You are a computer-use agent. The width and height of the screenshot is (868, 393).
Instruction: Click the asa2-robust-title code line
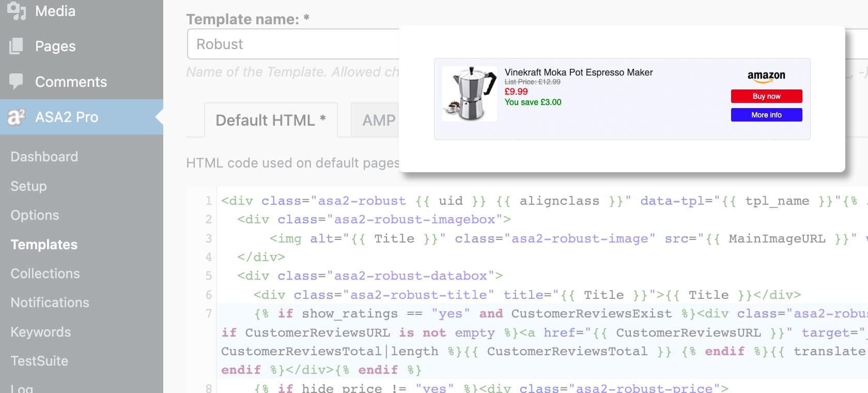point(527,295)
